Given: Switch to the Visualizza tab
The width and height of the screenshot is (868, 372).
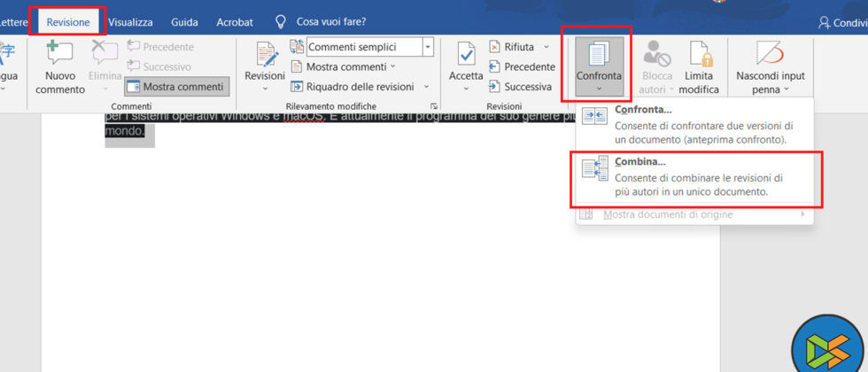Looking at the screenshot, I should click(131, 22).
